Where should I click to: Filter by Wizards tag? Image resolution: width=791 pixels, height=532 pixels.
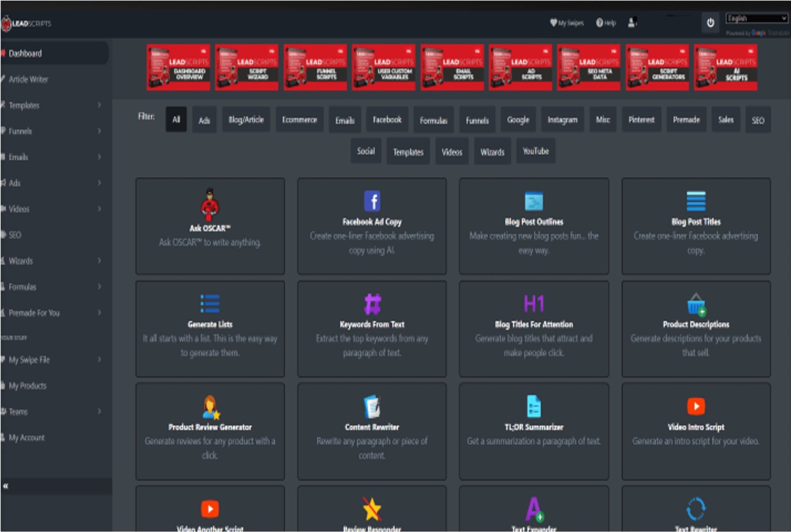(492, 151)
